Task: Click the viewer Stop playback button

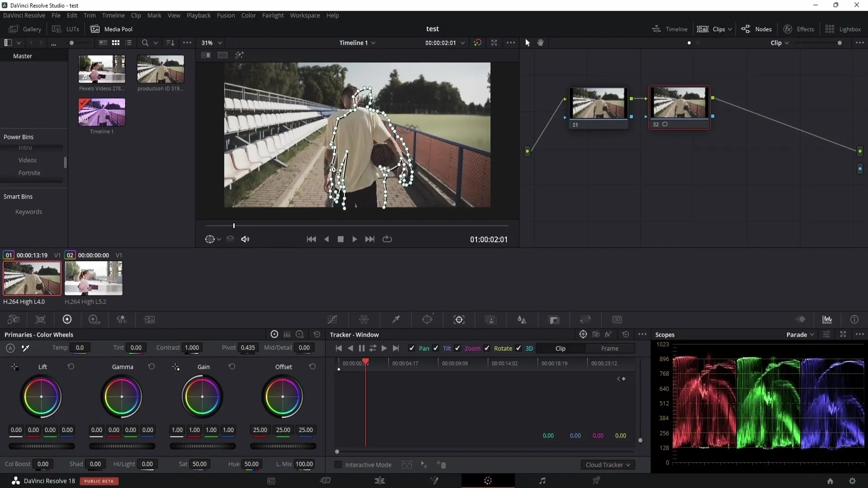Action: click(340, 239)
